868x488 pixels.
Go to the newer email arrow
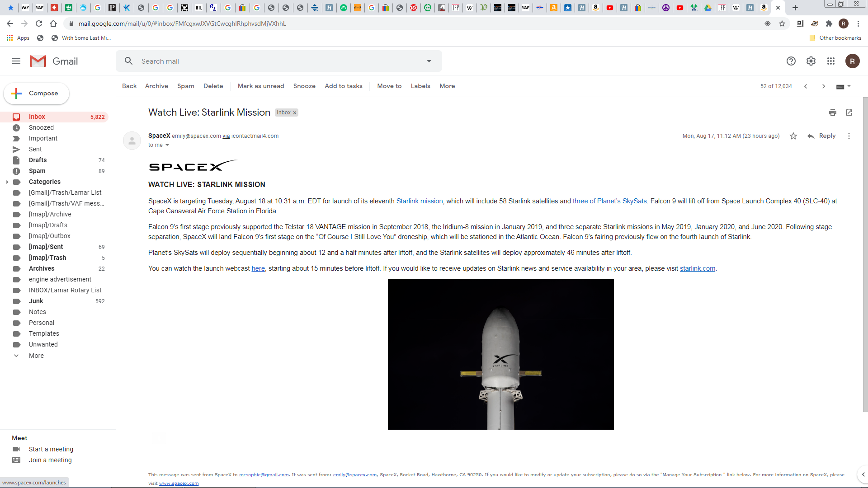(x=805, y=86)
